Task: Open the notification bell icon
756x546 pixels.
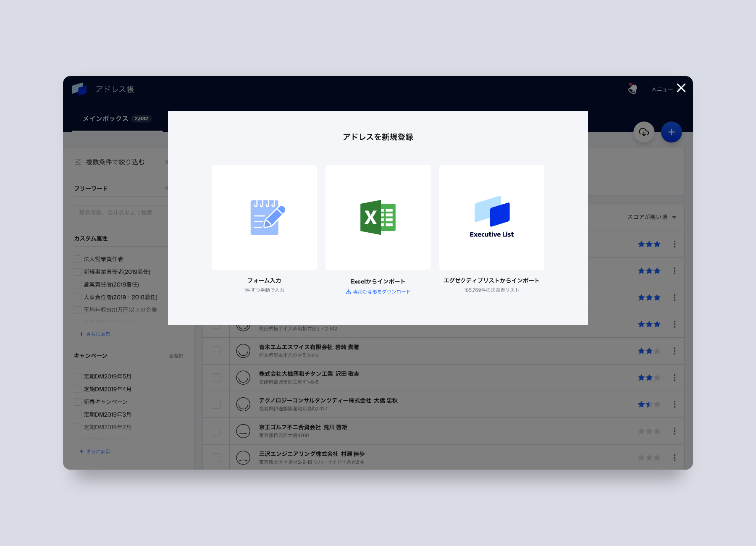Action: pos(633,88)
